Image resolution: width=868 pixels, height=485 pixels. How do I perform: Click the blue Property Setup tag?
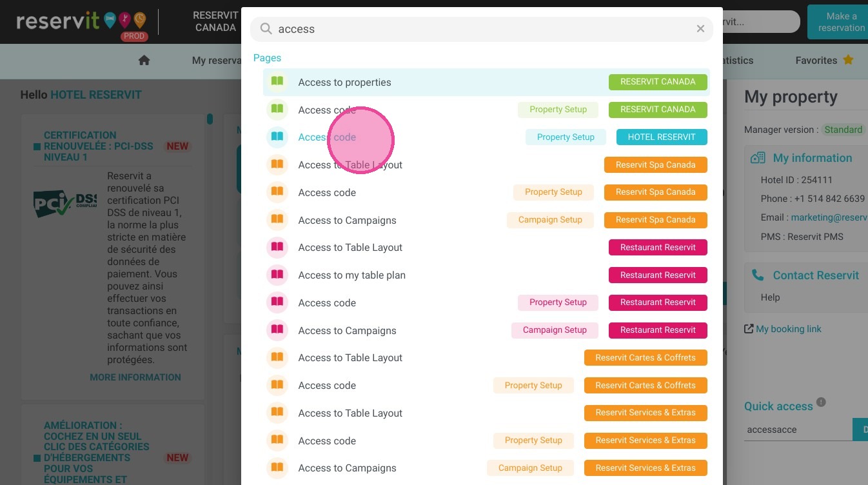tap(566, 137)
